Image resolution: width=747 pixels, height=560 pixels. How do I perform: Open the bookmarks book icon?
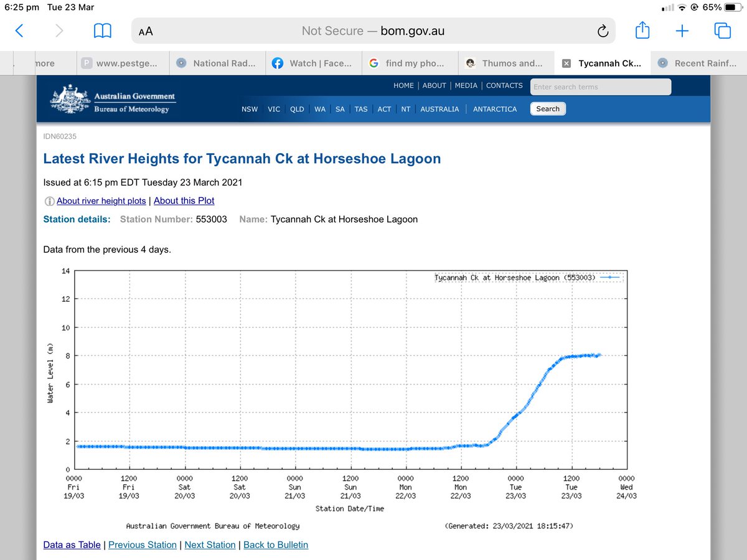(103, 30)
